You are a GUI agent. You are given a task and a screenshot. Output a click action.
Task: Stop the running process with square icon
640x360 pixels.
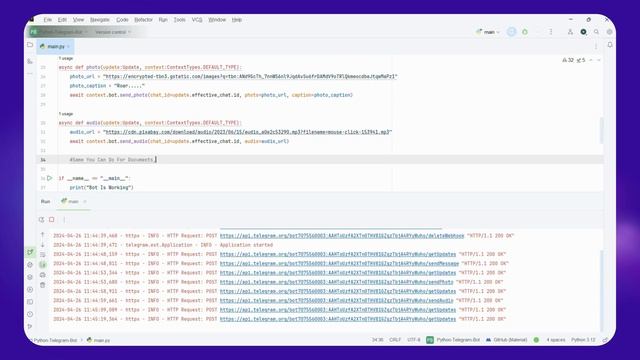tap(52, 220)
